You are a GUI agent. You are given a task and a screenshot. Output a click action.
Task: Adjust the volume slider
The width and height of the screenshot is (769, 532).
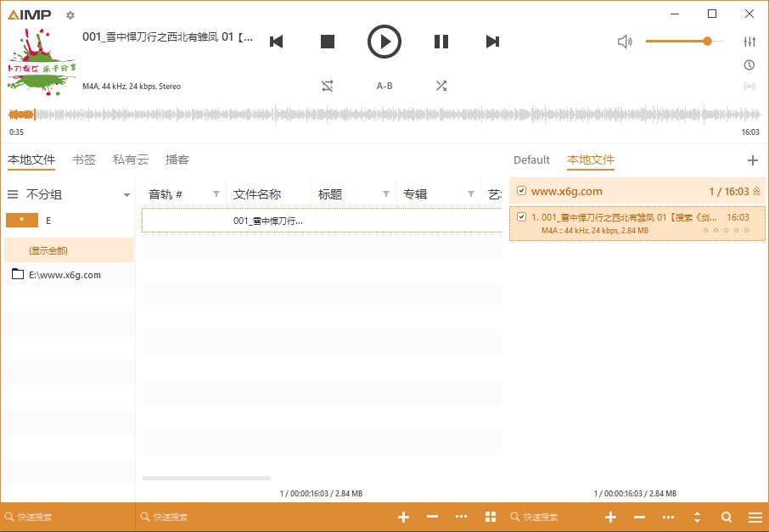(x=709, y=41)
